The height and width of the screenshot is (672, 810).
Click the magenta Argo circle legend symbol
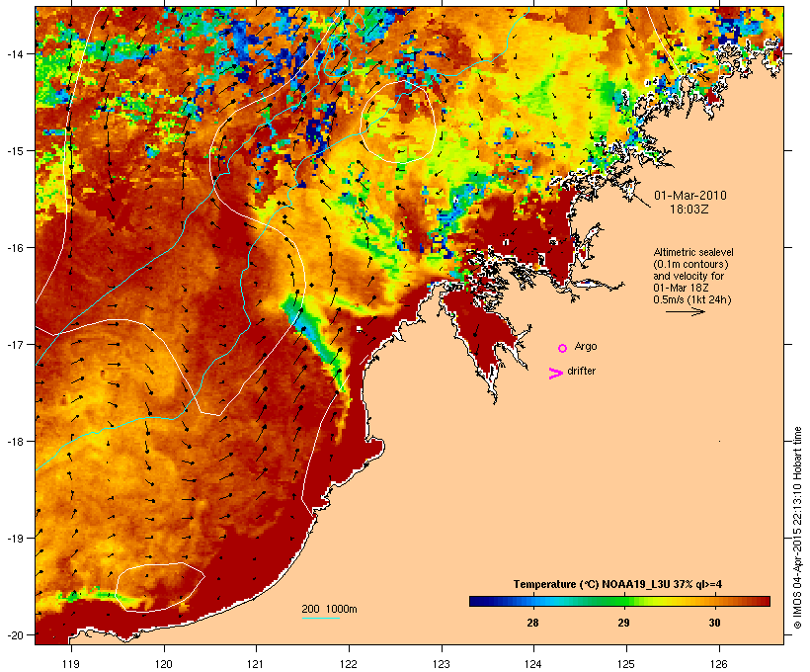563,348
